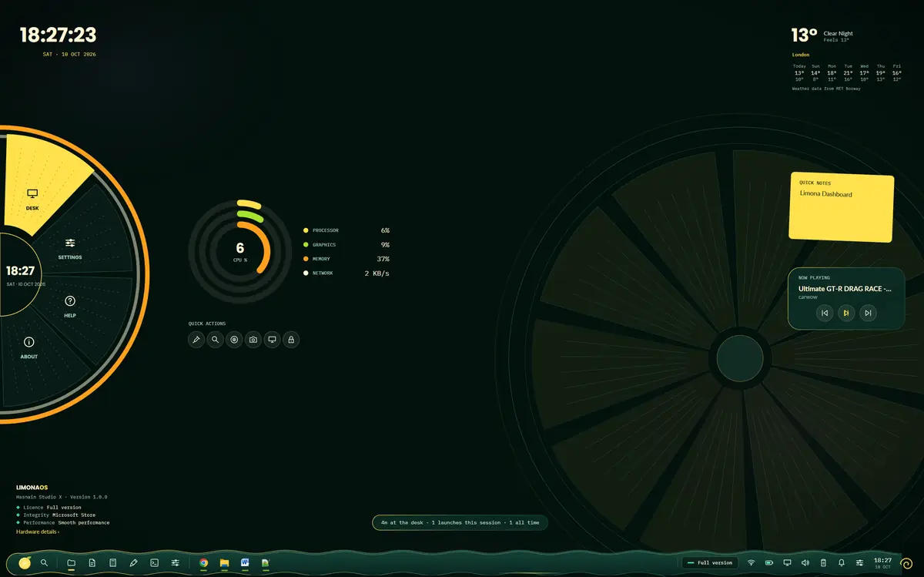Toggle play/pause in Now Playing

coord(846,313)
